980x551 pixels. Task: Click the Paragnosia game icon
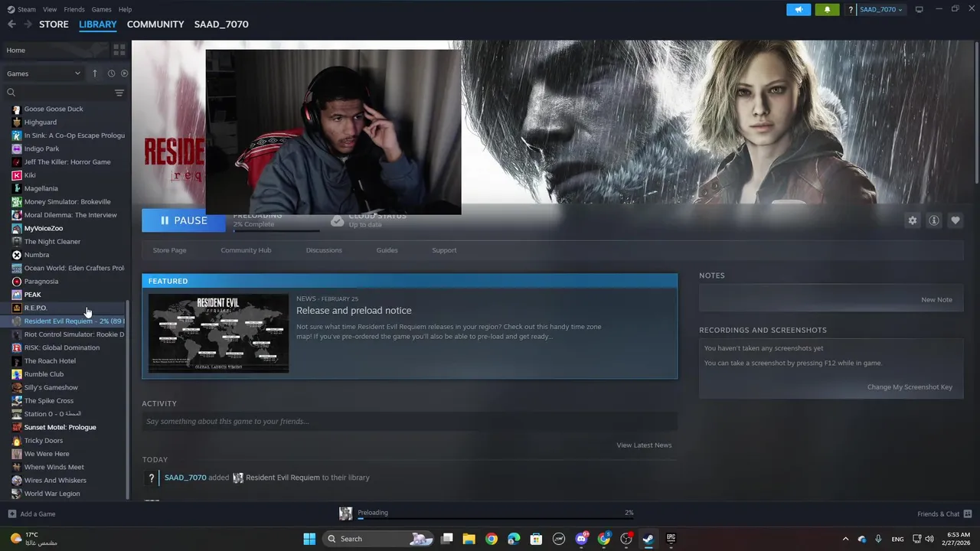[x=17, y=282]
